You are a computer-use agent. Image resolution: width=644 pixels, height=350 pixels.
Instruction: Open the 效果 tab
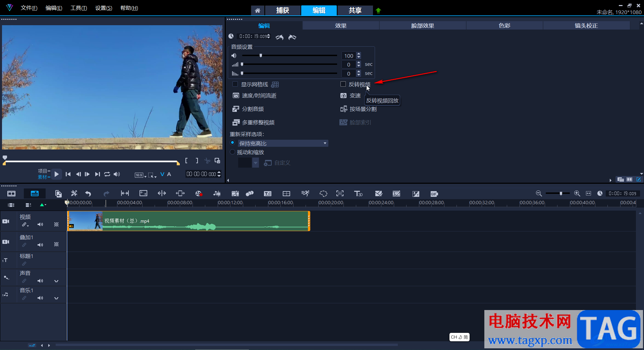341,26
